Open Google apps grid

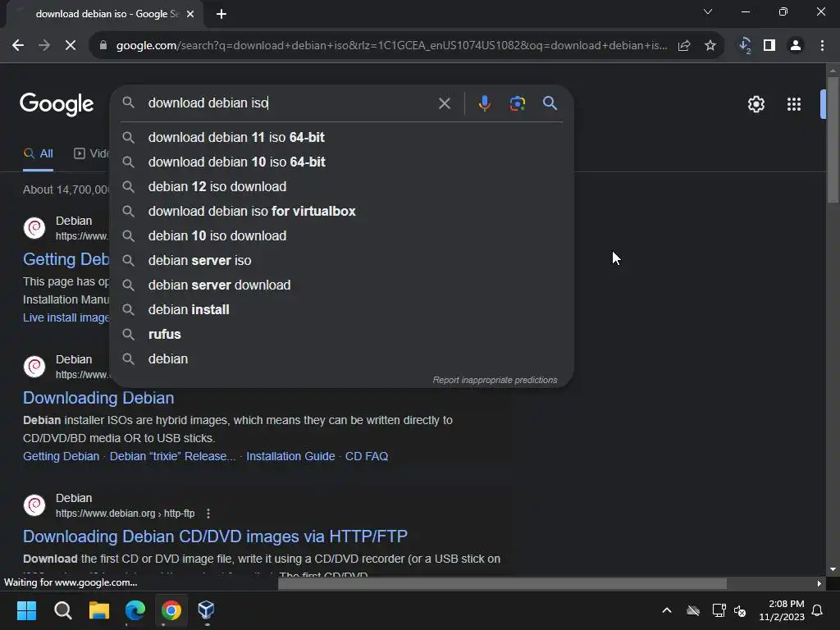794,104
